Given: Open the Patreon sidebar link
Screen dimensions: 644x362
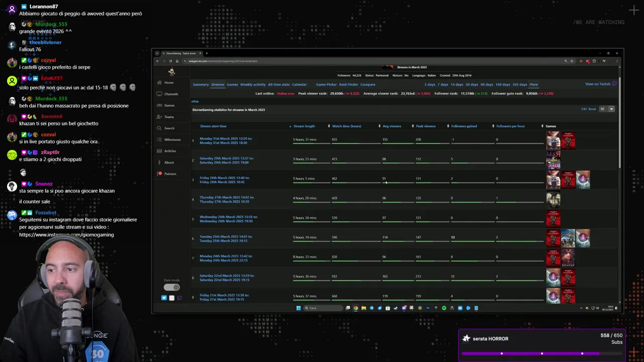Looking at the screenshot, I should (167, 173).
